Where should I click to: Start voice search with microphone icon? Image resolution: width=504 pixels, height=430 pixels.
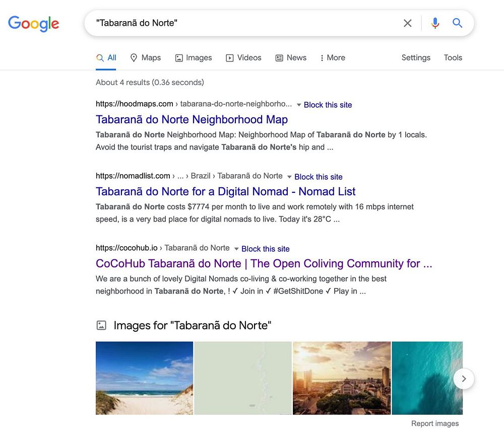(x=435, y=23)
